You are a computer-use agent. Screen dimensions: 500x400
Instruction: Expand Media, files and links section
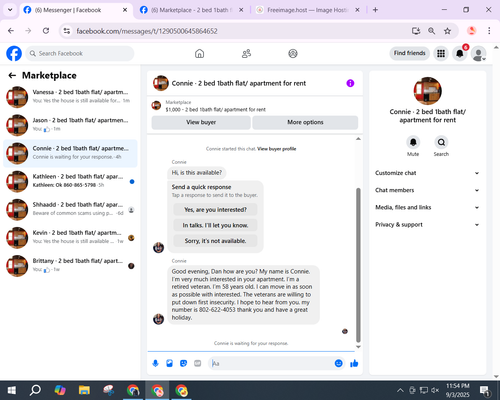[427, 207]
